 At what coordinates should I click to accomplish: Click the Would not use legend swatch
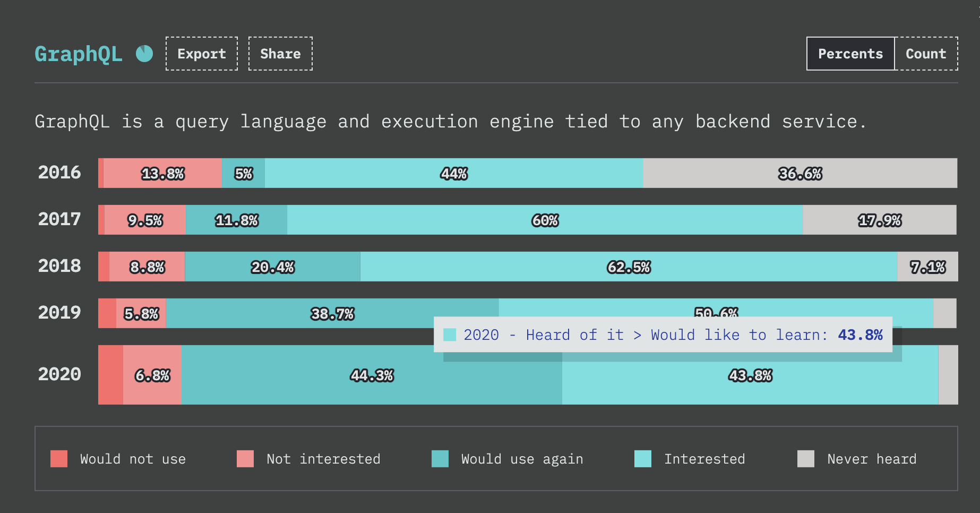click(59, 459)
